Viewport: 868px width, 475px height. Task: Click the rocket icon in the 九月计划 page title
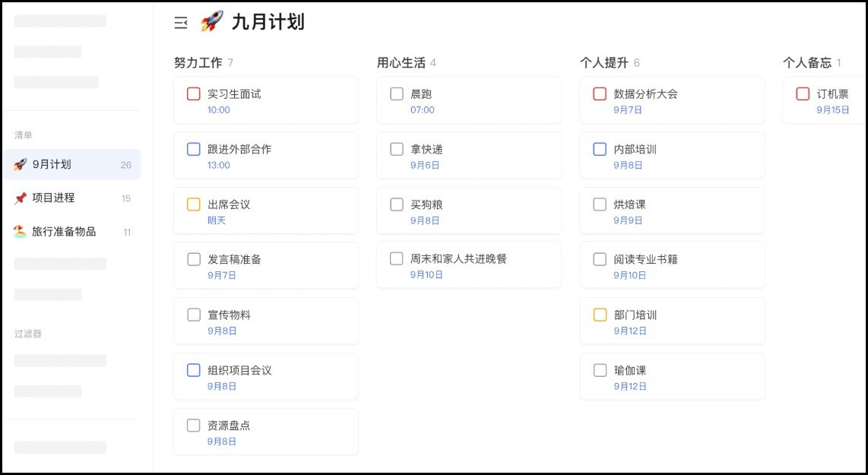211,22
